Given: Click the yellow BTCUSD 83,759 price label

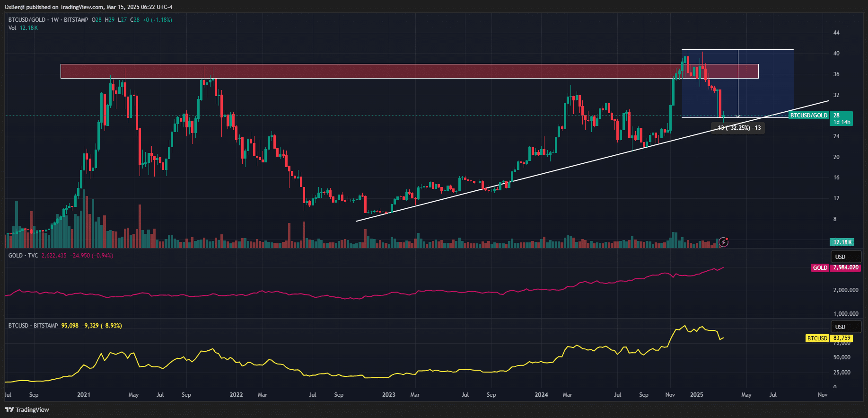Looking at the screenshot, I should pyautogui.click(x=829, y=338).
